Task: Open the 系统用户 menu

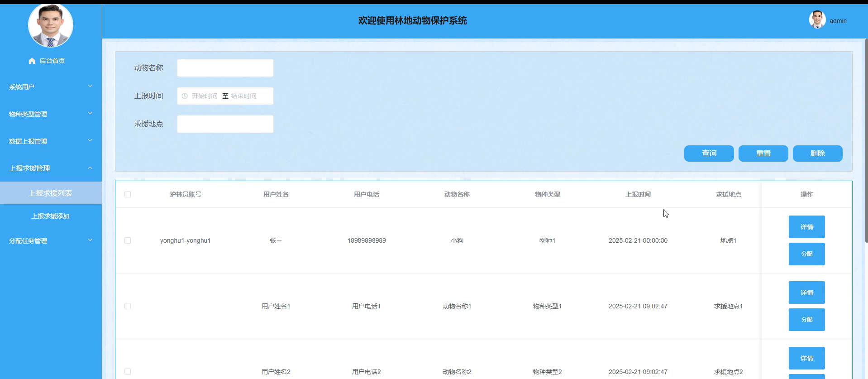Action: 51,86
